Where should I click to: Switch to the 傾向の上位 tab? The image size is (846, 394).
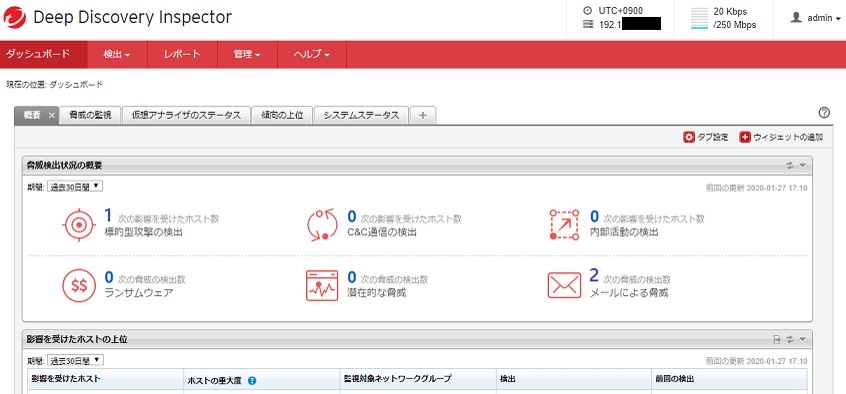coord(282,116)
